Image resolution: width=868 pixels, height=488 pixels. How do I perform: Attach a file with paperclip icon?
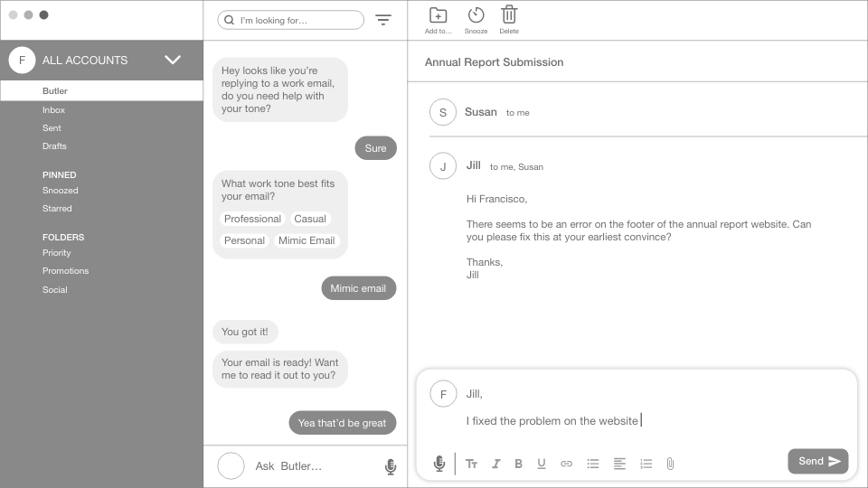click(670, 464)
